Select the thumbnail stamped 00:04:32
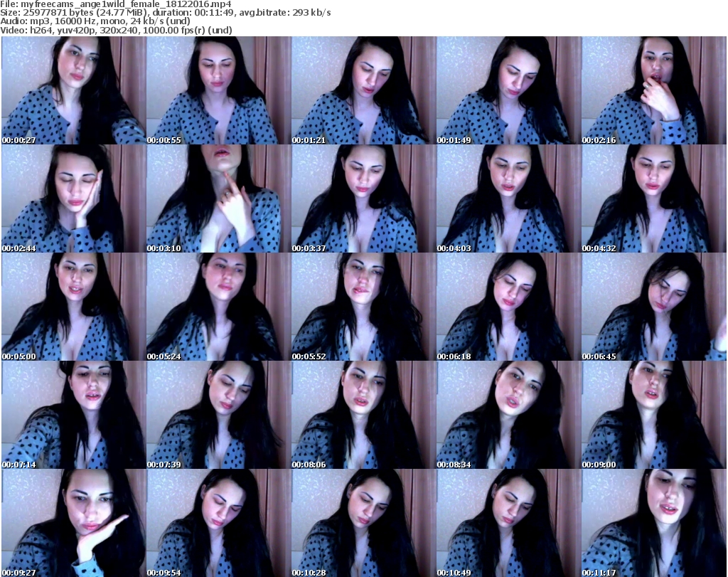This screenshot has width=728, height=577. tap(654, 198)
